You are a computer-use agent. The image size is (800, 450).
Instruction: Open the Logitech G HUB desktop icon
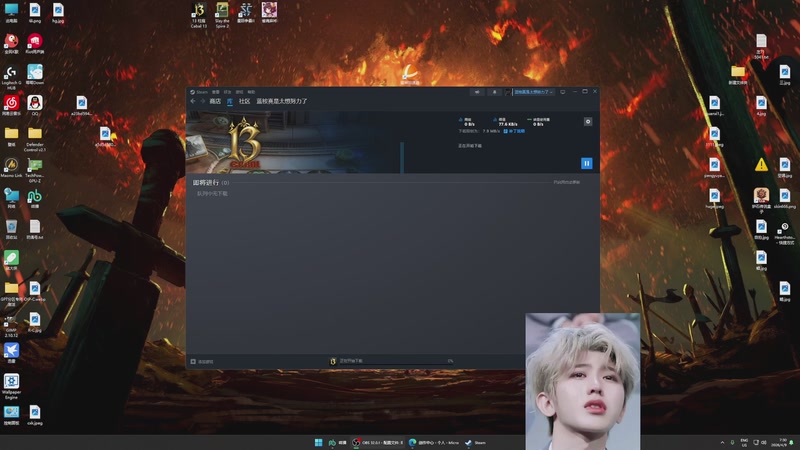click(x=11, y=77)
